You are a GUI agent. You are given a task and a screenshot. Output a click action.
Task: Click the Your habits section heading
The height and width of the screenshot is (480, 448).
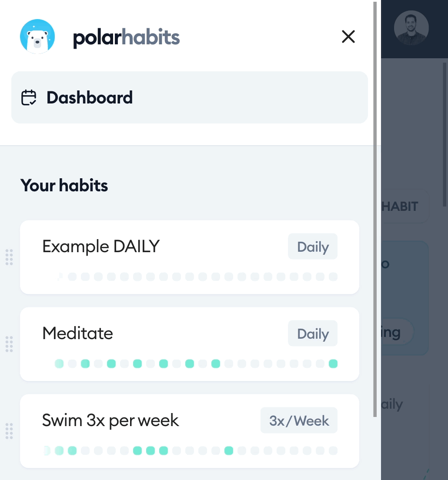click(x=64, y=185)
